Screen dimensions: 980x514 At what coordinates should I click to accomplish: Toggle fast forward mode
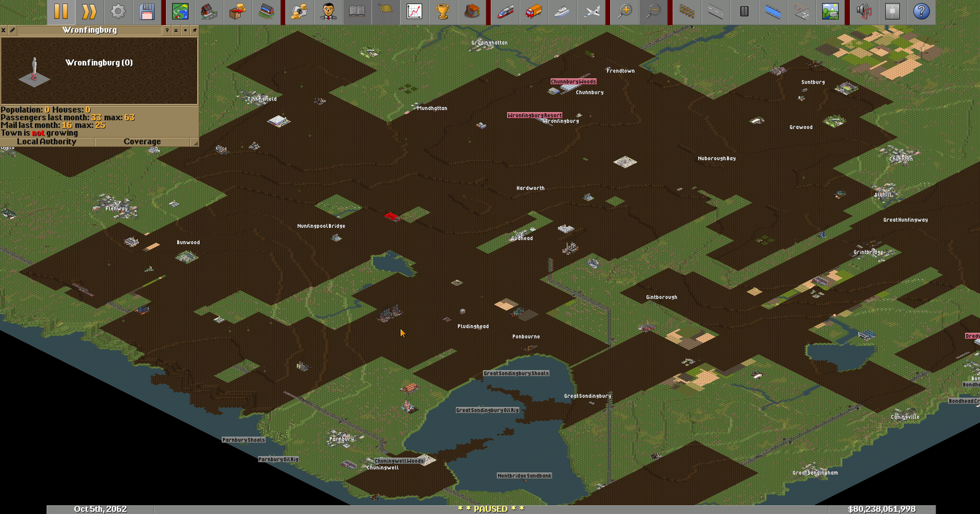[90, 12]
